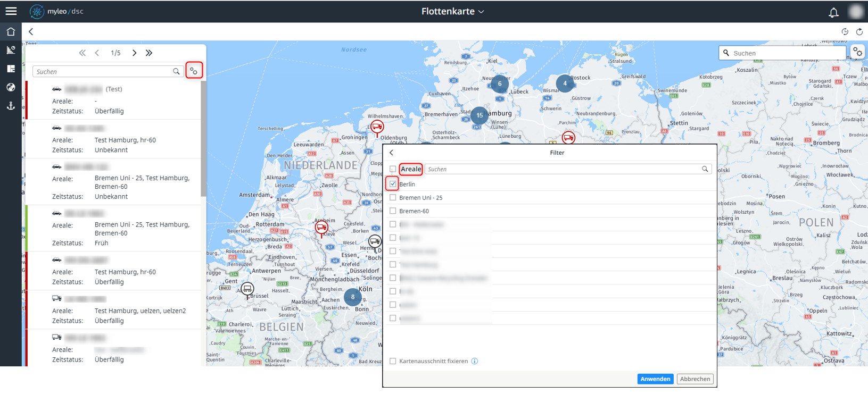Open the anchor sidebar icon
The image size is (868, 394).
pos(11,106)
